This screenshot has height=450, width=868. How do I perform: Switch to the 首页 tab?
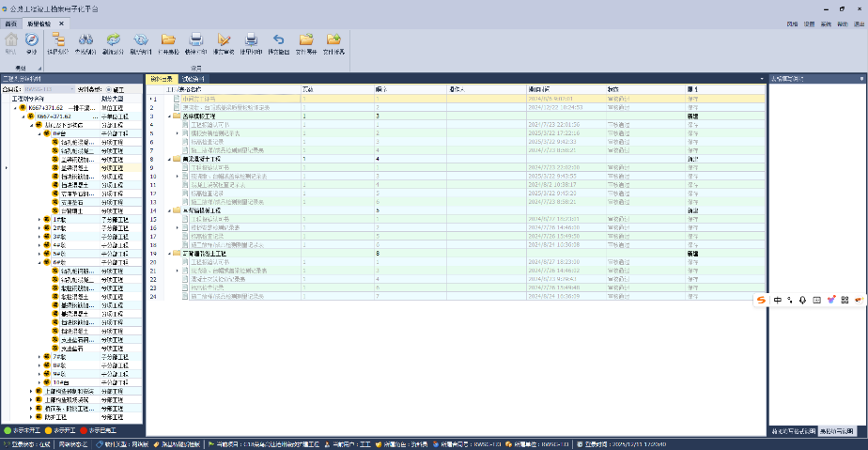click(11, 22)
